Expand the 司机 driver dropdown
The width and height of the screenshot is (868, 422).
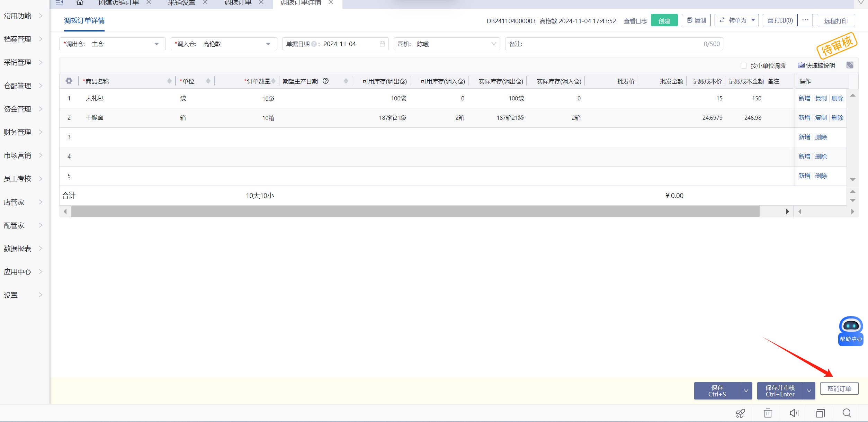[x=493, y=44]
